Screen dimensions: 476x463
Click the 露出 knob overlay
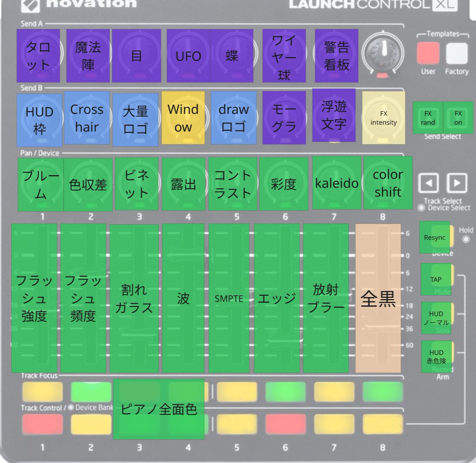click(x=183, y=184)
